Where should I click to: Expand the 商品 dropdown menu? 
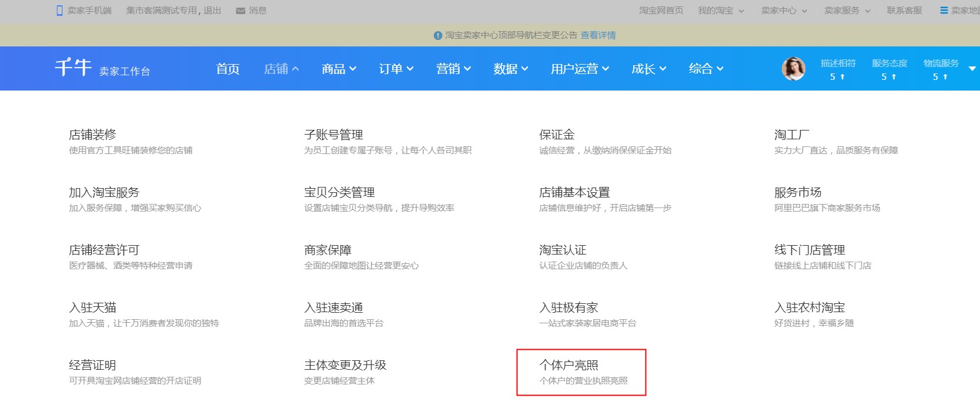point(339,69)
